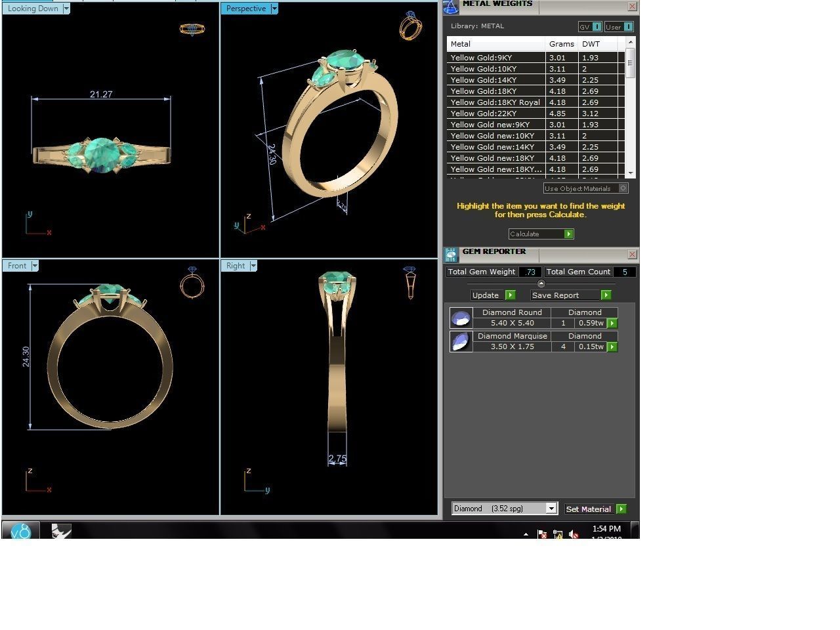Click the 3.50 X 1.75 size cell
This screenshot has height=630, width=840.
pos(513,346)
